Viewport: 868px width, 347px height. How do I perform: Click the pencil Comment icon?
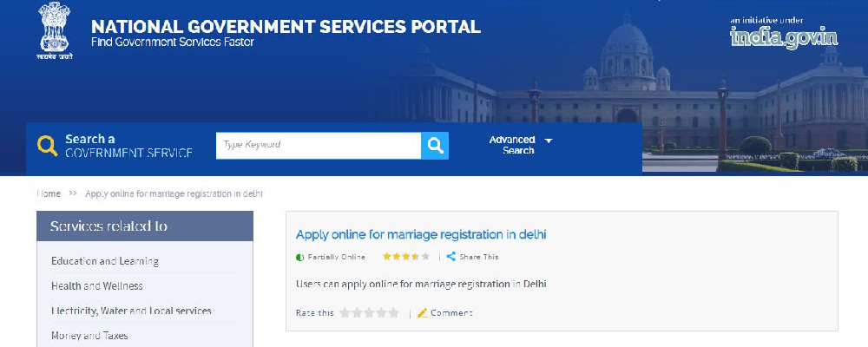[x=423, y=313]
